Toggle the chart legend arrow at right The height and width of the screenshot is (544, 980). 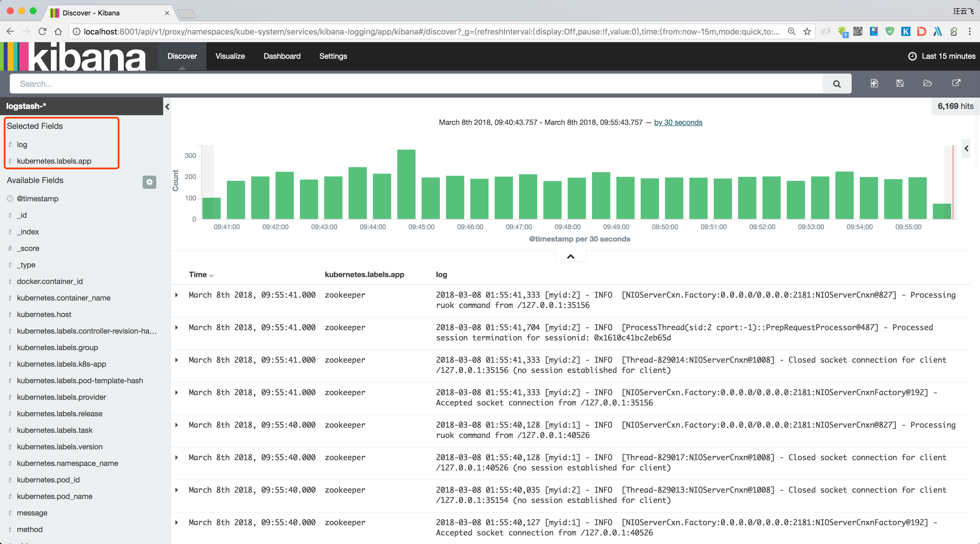[x=966, y=148]
